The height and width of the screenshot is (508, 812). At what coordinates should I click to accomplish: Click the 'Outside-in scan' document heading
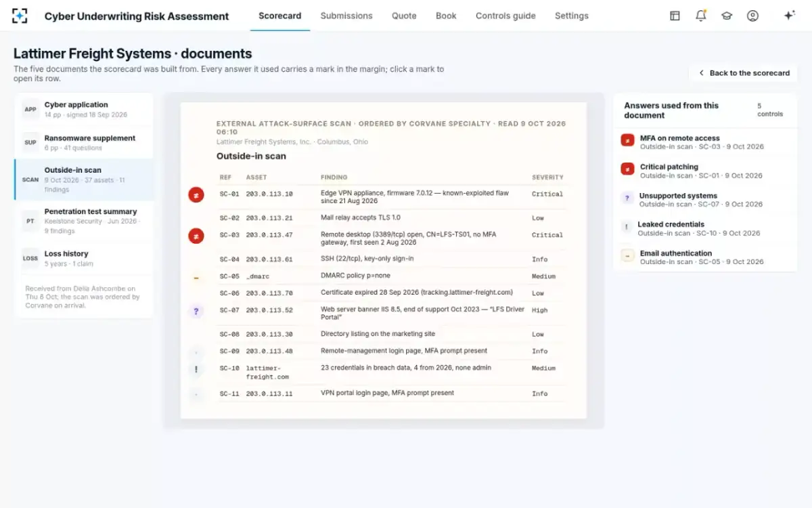[251, 156]
